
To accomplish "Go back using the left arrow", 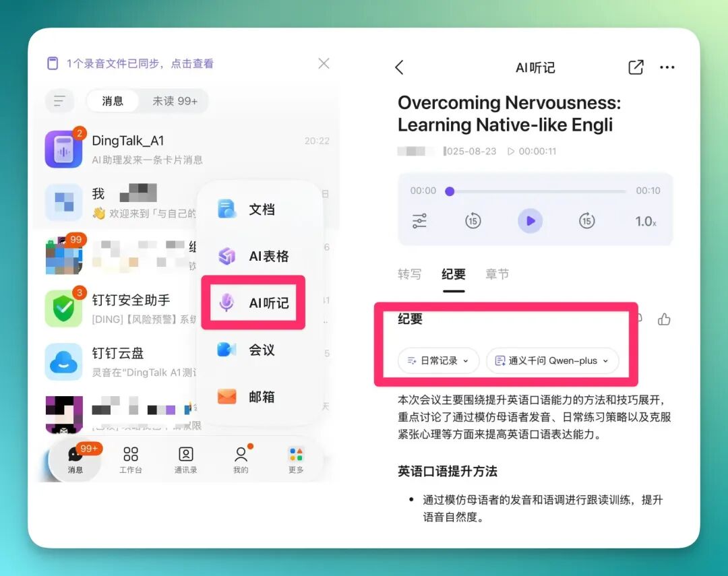I will (400, 67).
